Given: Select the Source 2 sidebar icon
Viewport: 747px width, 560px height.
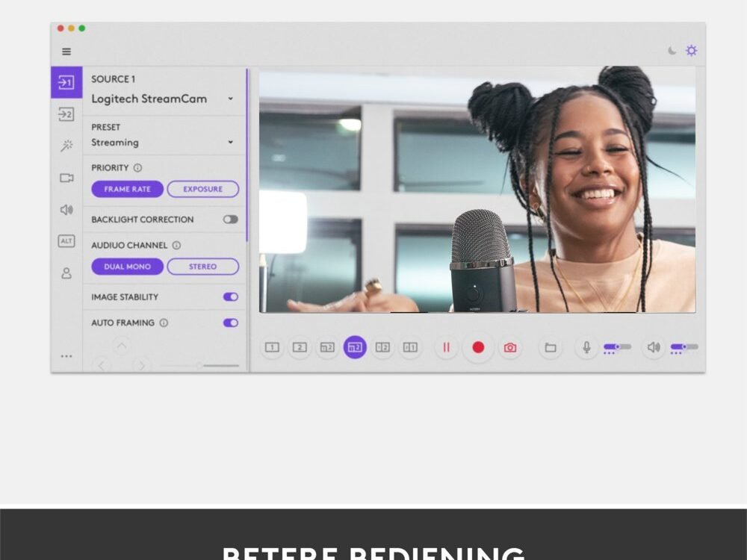Looking at the screenshot, I should tap(66, 114).
